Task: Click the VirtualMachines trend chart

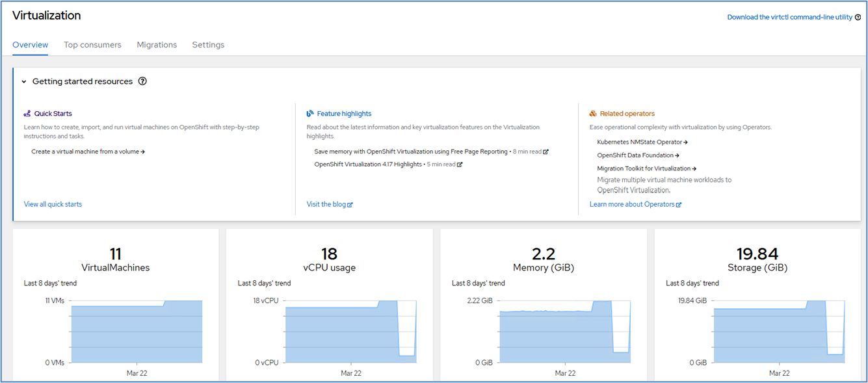Action: click(x=137, y=332)
